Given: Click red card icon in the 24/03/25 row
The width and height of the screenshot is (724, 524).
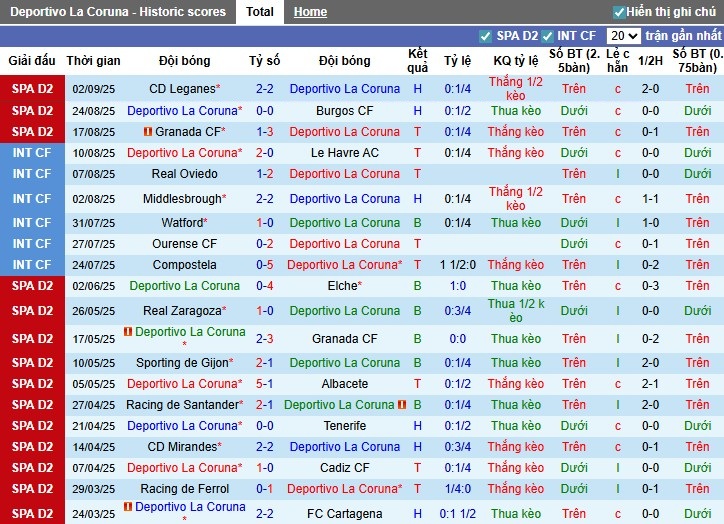Looking at the screenshot, I should [128, 507].
